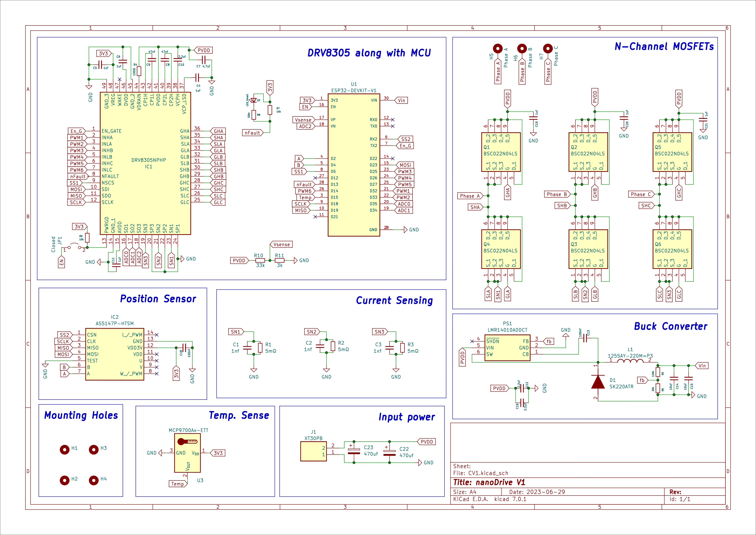Image resolution: width=756 pixels, height=535 pixels.
Task: Select the Q5 BSC022N04LS MOSFET symbol
Action: coord(672,152)
